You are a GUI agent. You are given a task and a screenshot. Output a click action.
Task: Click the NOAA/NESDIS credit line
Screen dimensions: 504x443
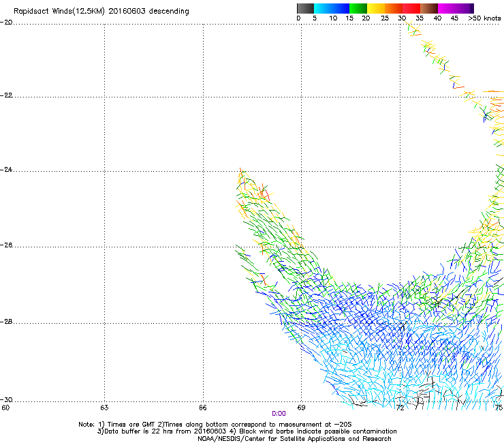tap(294, 439)
